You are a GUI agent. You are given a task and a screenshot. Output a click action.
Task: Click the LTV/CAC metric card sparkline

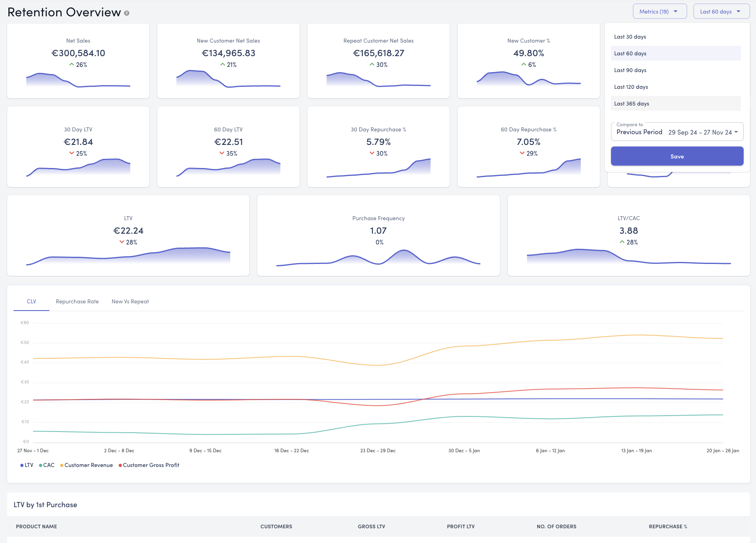[629, 257]
